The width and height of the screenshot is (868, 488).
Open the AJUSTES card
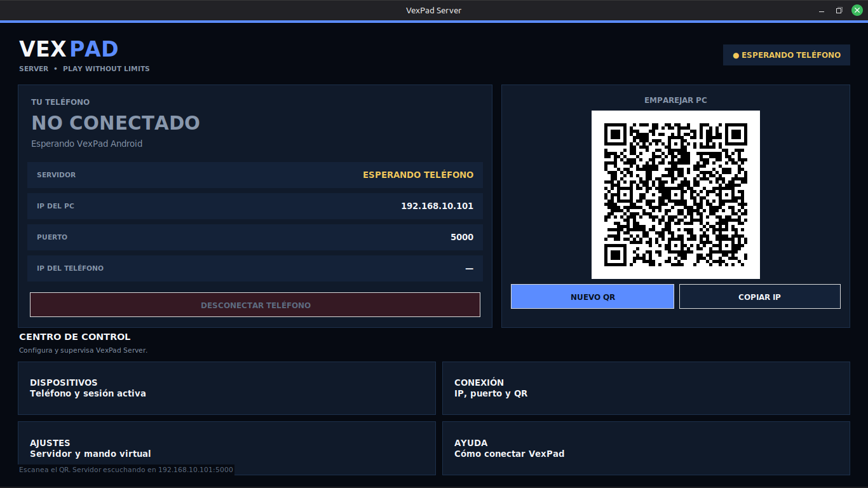(x=227, y=448)
